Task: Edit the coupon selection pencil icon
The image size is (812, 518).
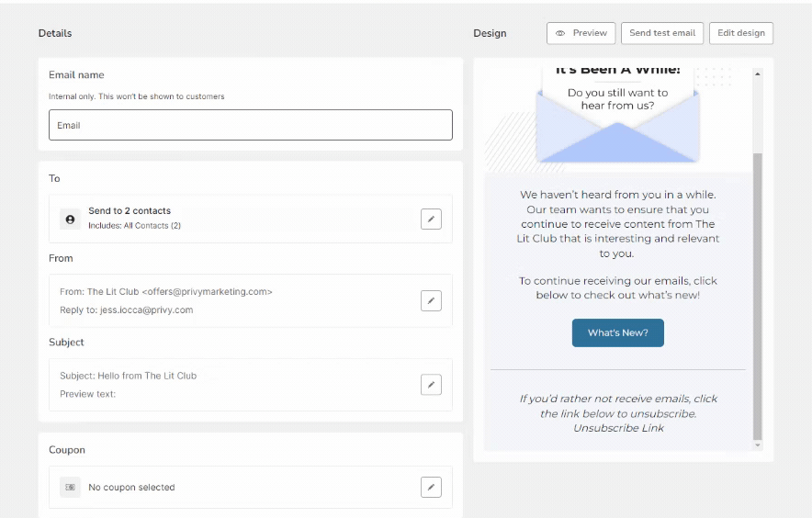Action: (431, 487)
